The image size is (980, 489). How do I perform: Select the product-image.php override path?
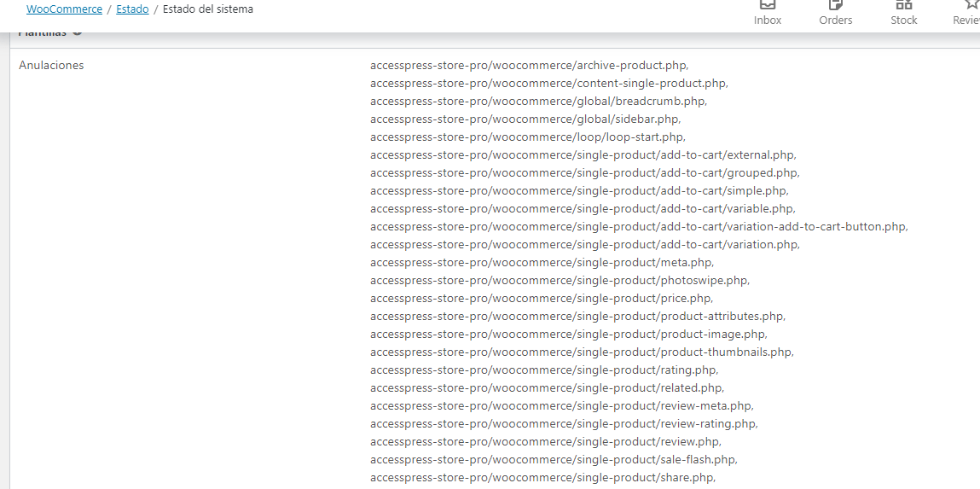tap(570, 334)
